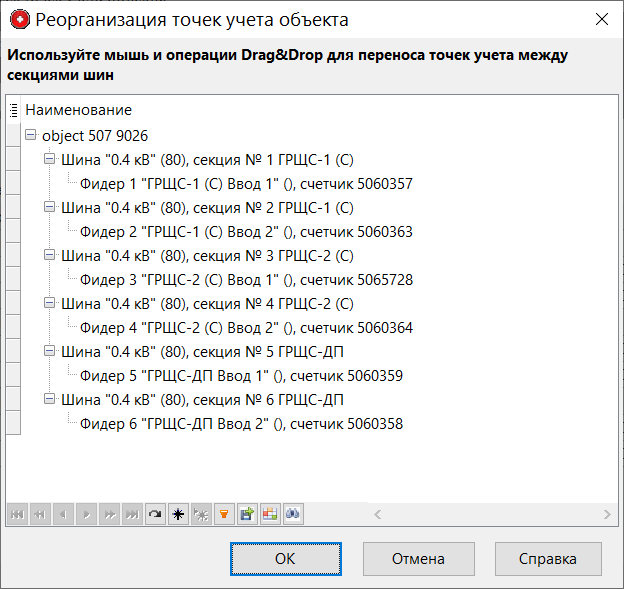Click the refresh arrow icon

[x=155, y=514]
